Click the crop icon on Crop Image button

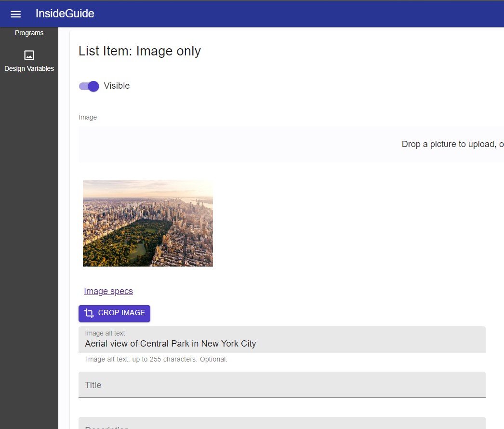(x=89, y=313)
